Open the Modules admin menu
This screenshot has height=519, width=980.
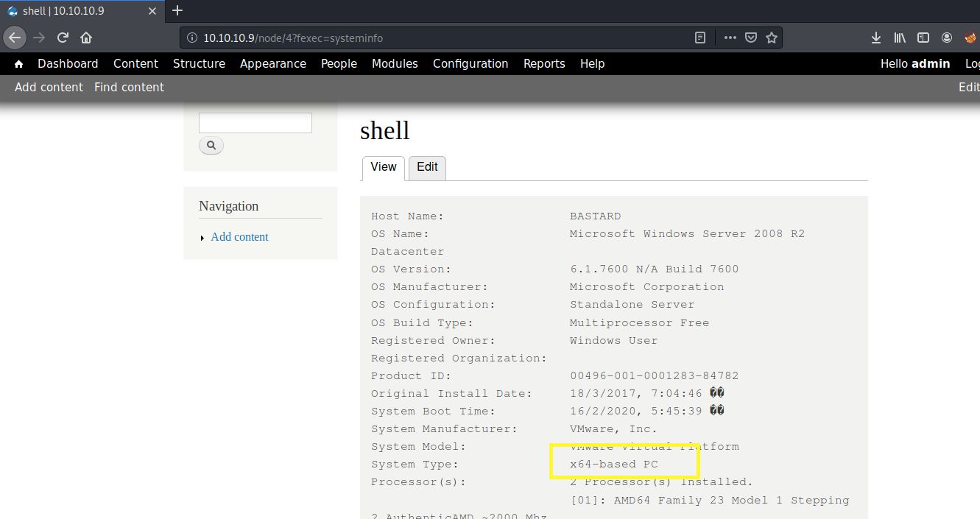pos(395,64)
